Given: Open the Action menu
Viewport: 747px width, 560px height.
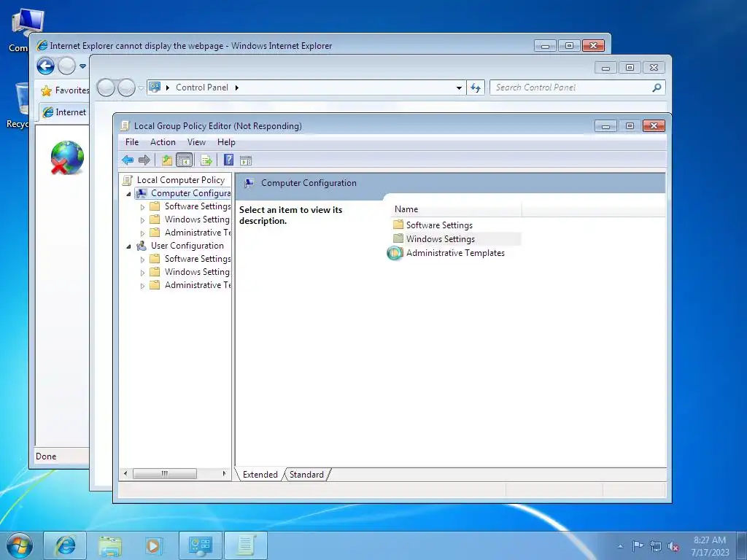Looking at the screenshot, I should coord(163,142).
